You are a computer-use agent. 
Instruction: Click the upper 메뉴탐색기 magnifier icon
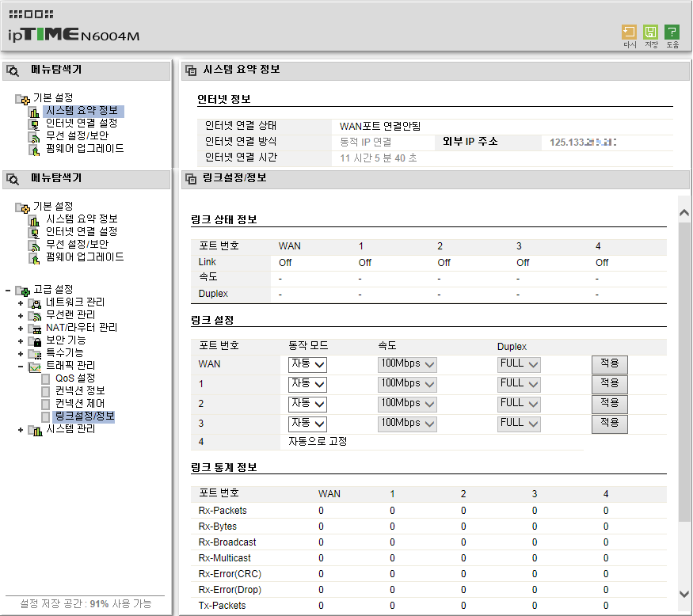point(13,70)
